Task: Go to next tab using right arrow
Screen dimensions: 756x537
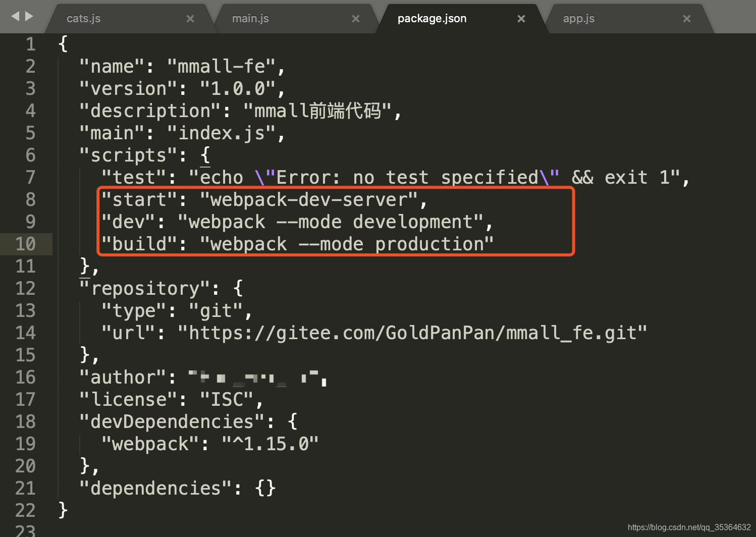Action: (x=29, y=16)
